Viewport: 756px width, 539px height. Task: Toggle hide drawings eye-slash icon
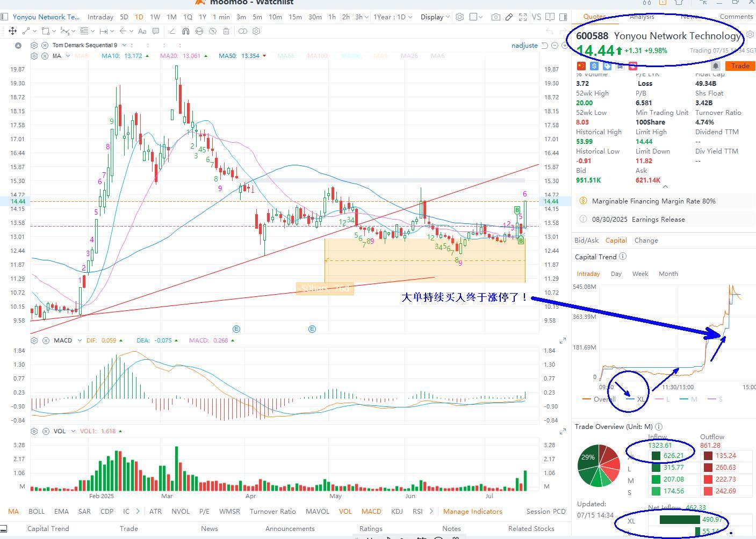click(x=213, y=31)
